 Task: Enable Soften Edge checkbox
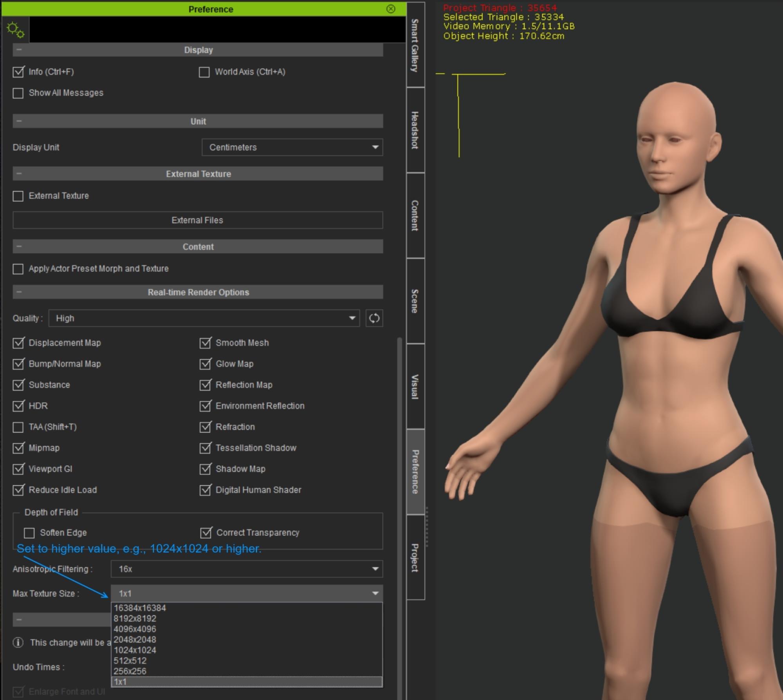point(29,533)
